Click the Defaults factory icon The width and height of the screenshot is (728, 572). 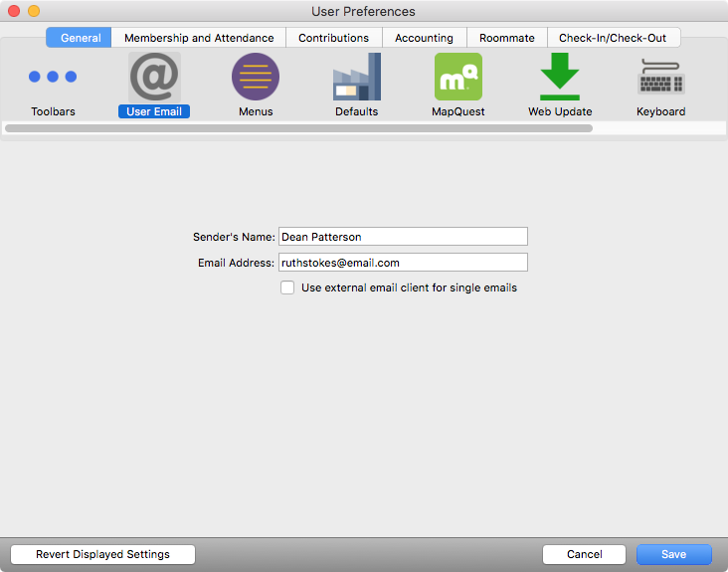(x=356, y=78)
